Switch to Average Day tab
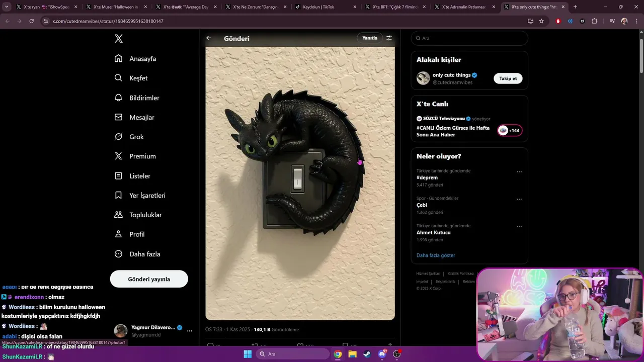The image size is (644, 362). coord(186,7)
